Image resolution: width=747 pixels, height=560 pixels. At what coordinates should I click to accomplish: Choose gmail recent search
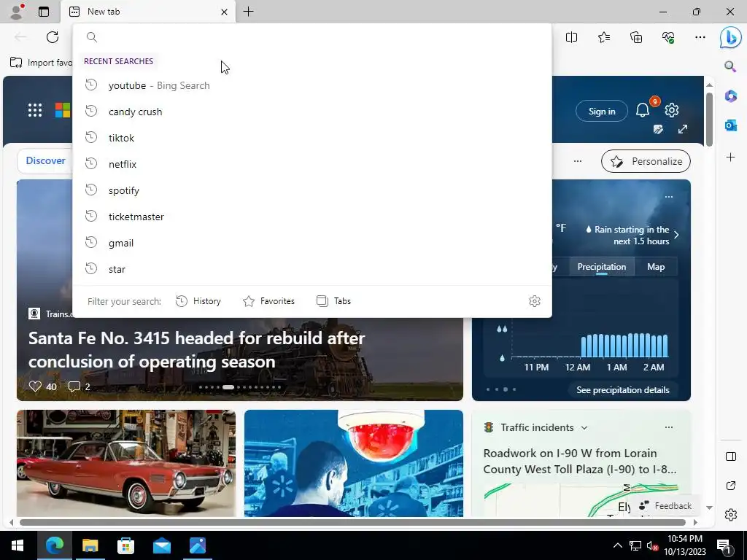[x=312, y=243]
